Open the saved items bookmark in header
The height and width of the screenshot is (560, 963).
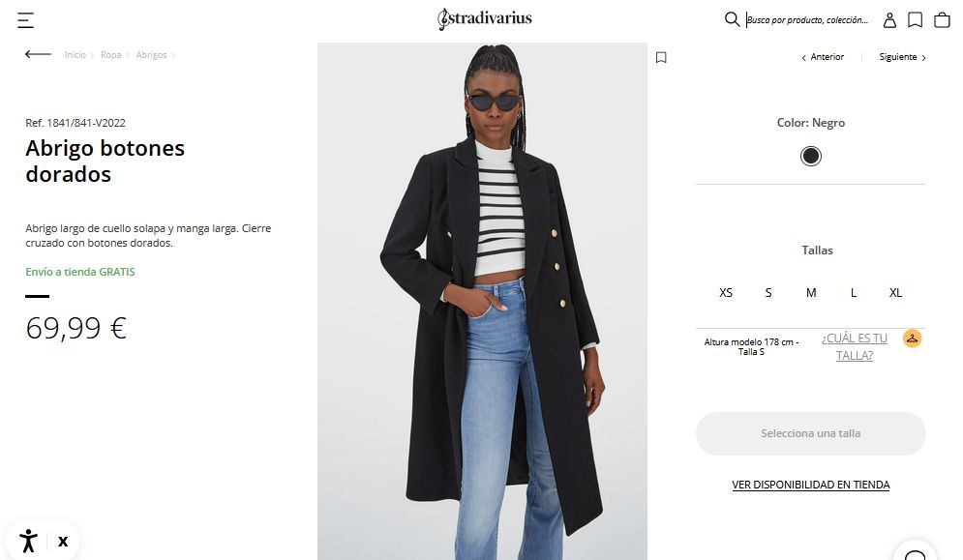click(915, 20)
